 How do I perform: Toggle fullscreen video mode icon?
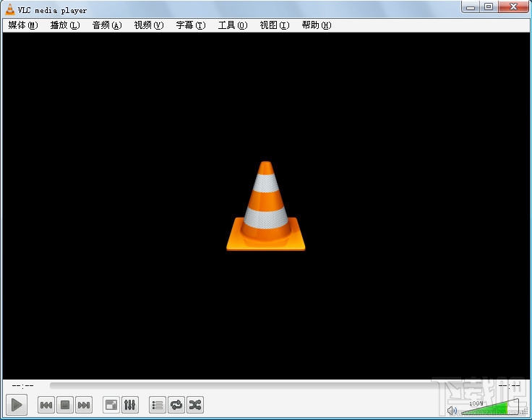pyautogui.click(x=111, y=405)
